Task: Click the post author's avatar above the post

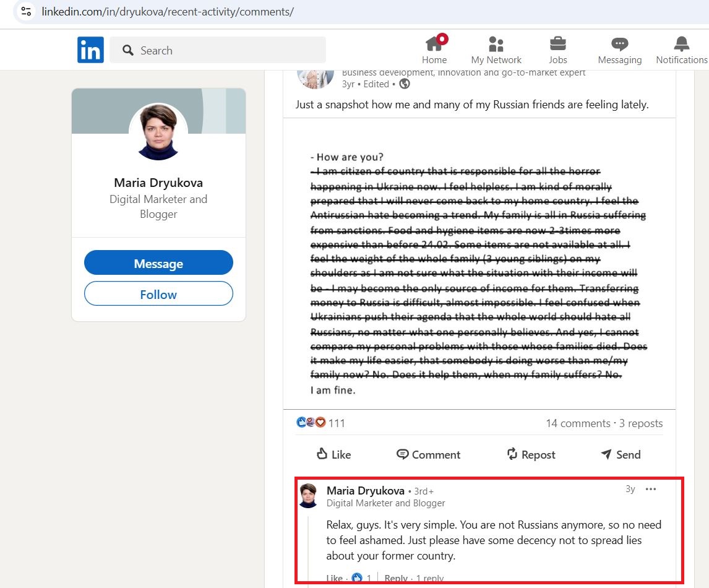Action: tap(315, 79)
